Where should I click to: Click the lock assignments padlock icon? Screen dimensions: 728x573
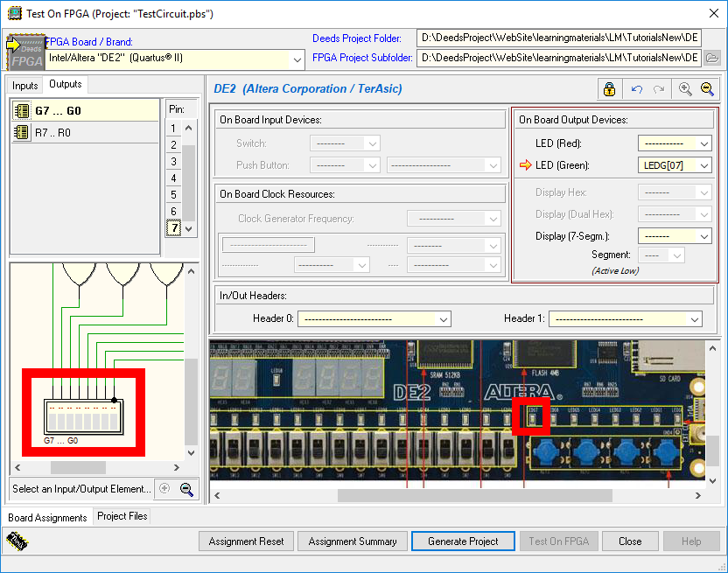[x=609, y=88]
